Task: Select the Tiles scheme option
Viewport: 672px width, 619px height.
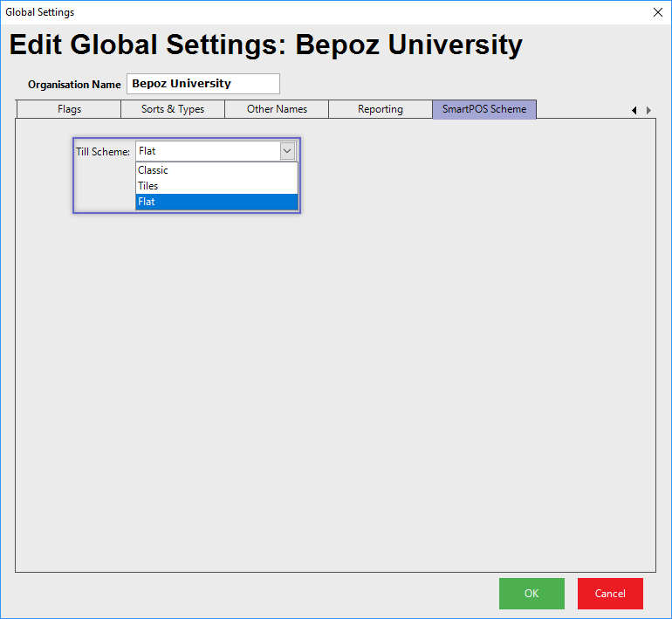Action: coord(216,186)
